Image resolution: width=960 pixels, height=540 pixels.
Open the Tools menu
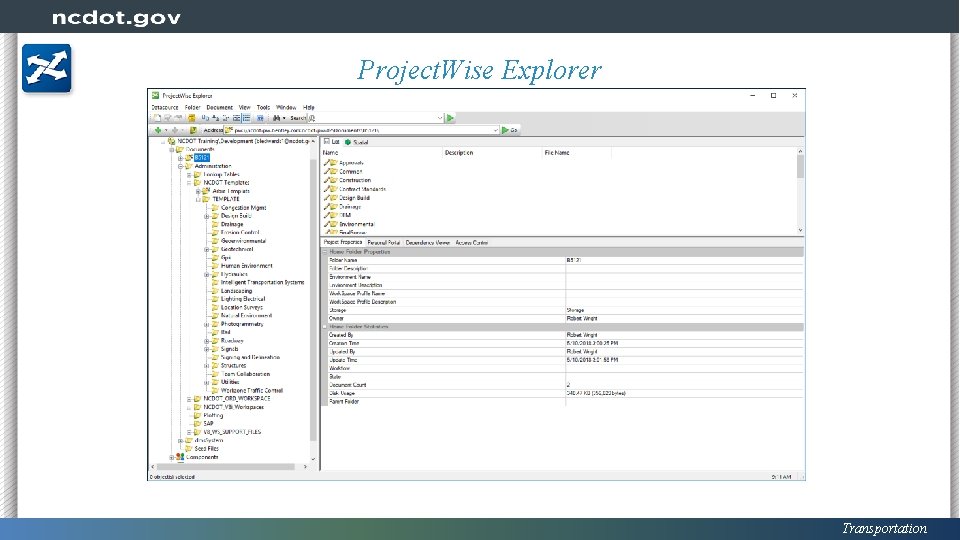coord(263,107)
